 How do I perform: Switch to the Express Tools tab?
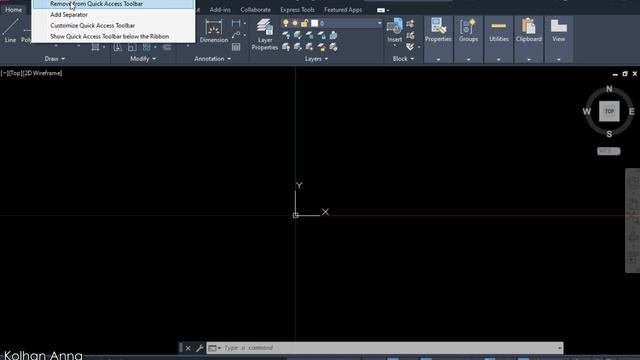click(x=297, y=10)
